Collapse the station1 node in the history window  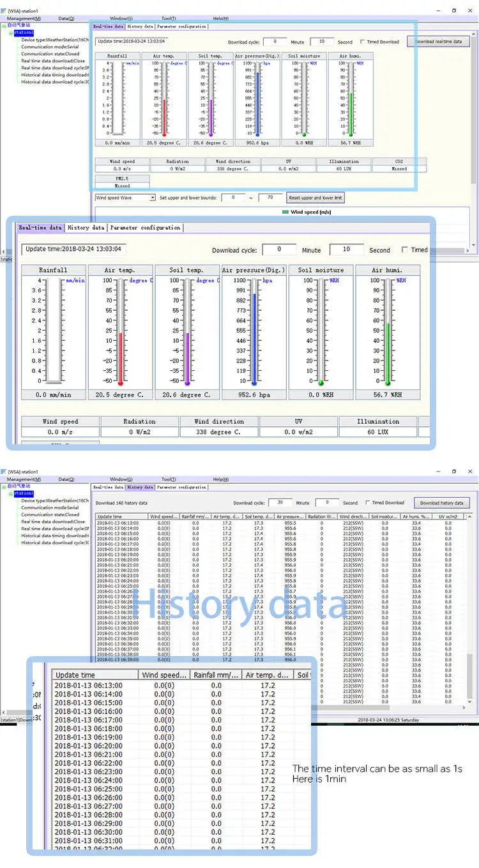coord(10,493)
